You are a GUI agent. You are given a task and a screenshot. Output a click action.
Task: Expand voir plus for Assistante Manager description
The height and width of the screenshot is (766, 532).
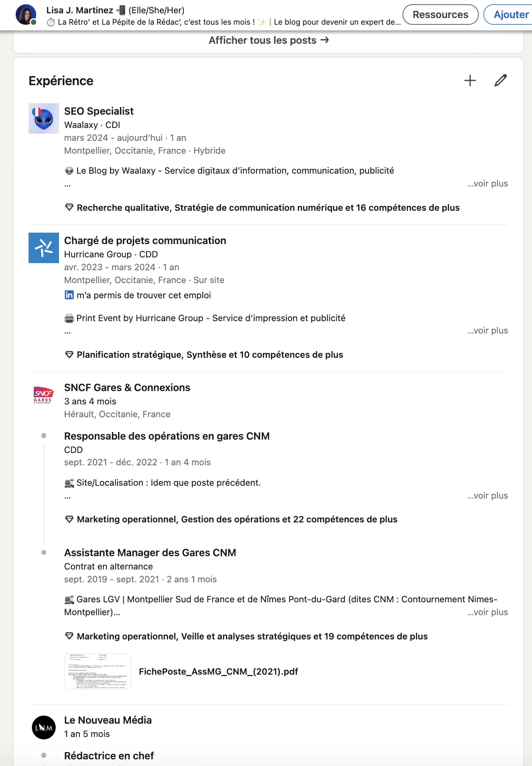tap(487, 612)
